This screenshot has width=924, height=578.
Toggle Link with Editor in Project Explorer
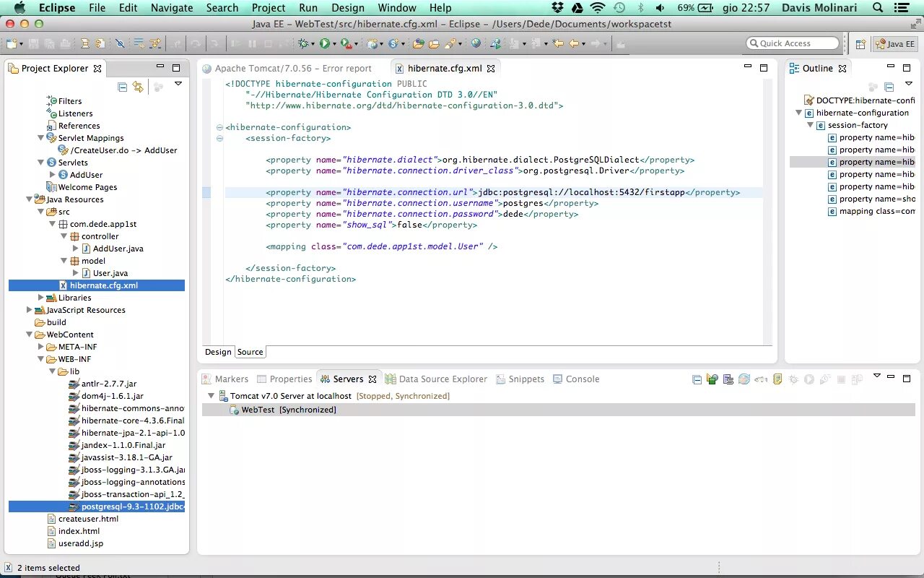(x=138, y=87)
